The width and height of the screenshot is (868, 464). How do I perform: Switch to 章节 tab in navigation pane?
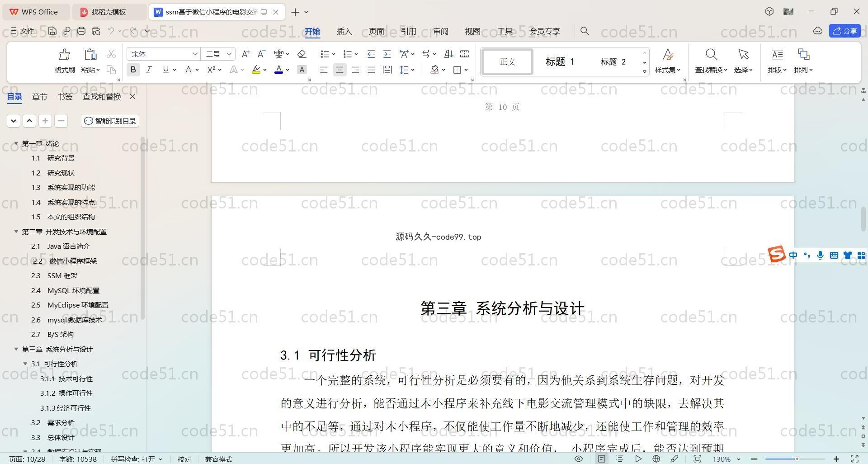[x=39, y=96]
